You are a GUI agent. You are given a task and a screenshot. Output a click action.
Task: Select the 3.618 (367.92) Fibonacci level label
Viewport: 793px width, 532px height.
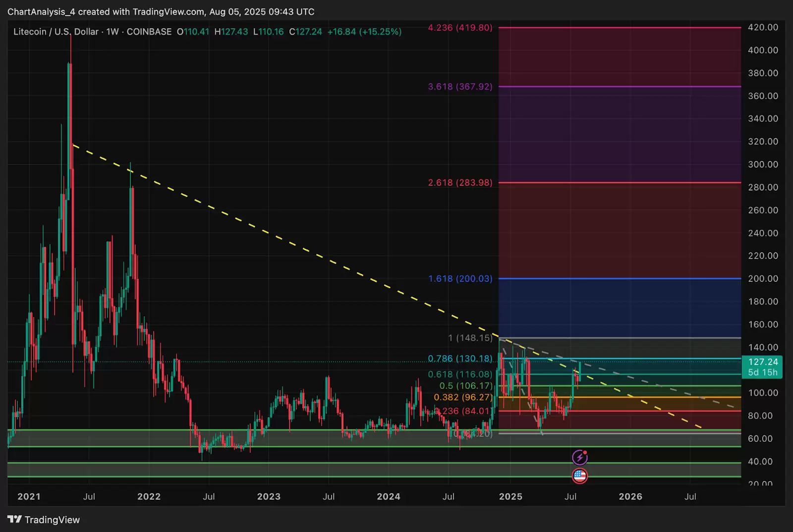pyautogui.click(x=460, y=87)
